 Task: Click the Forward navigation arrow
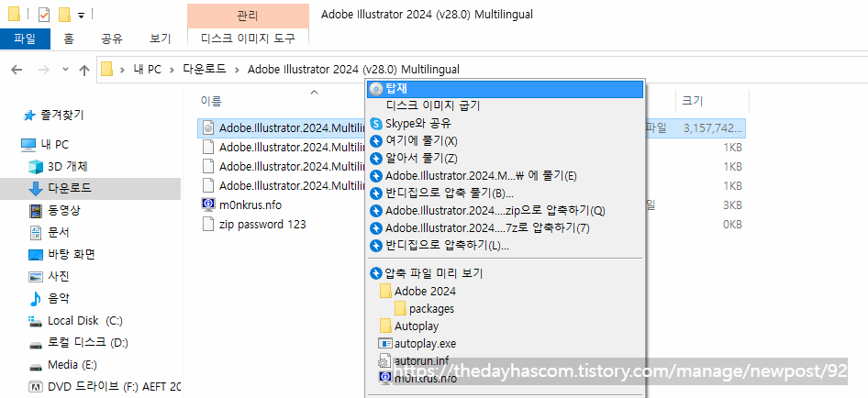(x=44, y=70)
